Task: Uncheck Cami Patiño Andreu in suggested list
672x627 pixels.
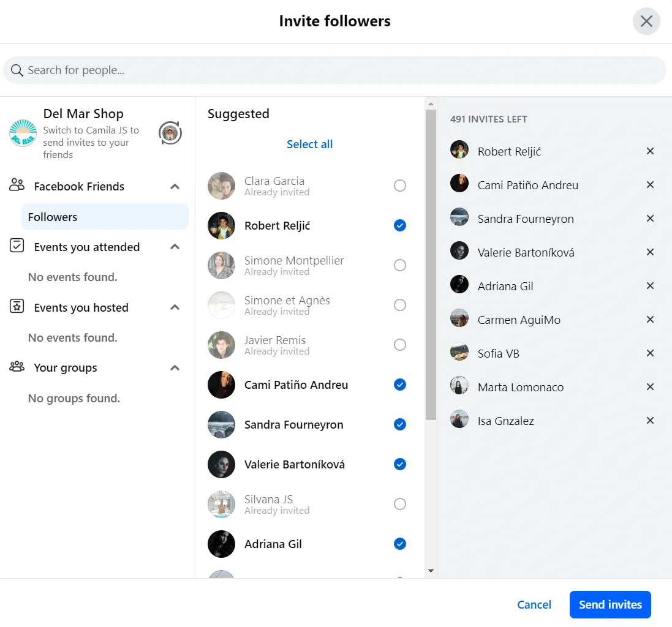Action: coord(400,385)
